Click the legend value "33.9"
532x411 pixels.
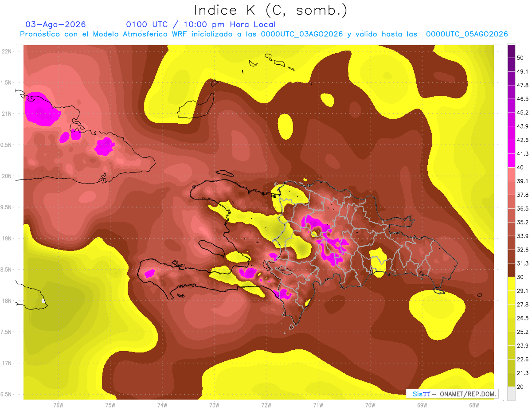[522, 236]
